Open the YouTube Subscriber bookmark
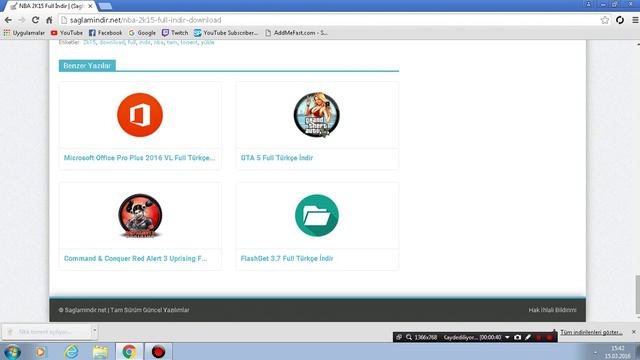Screen dimensions: 640x360 (x=226, y=33)
